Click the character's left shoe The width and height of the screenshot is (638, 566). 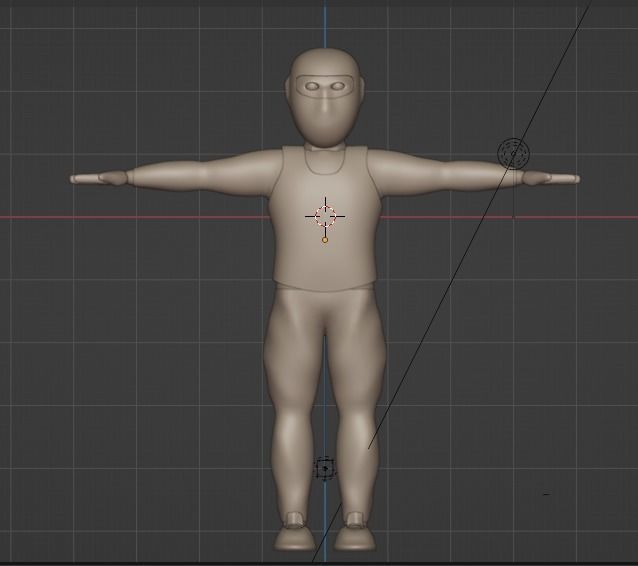pos(355,540)
